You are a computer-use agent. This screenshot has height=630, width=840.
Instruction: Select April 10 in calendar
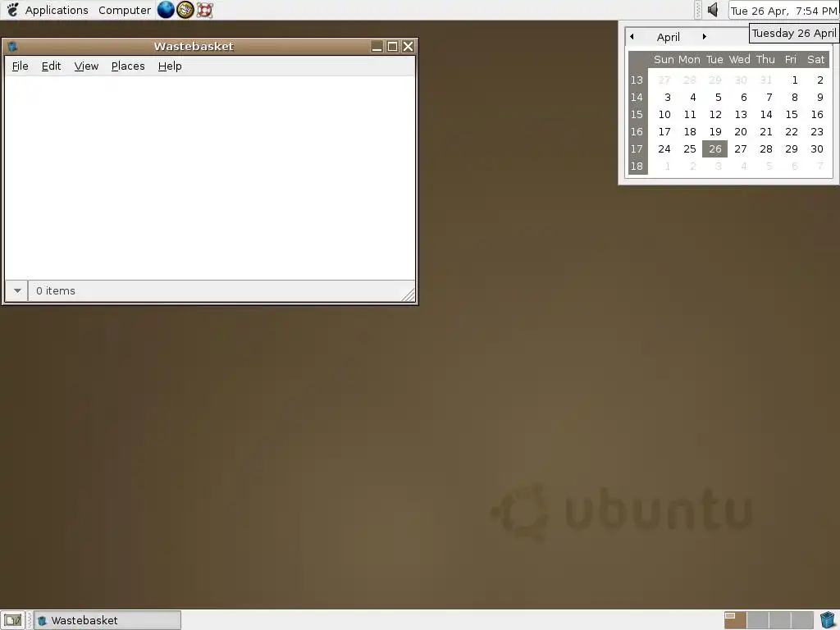664,115
